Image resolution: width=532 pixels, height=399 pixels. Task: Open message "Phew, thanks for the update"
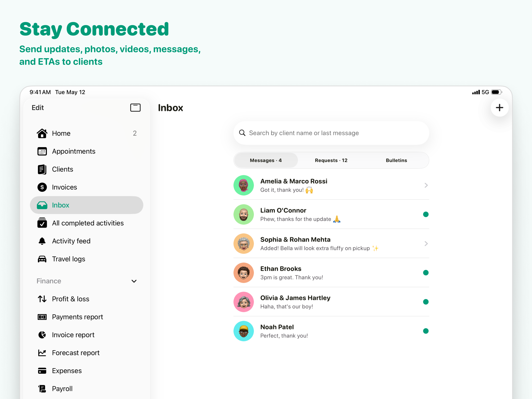tap(300, 219)
